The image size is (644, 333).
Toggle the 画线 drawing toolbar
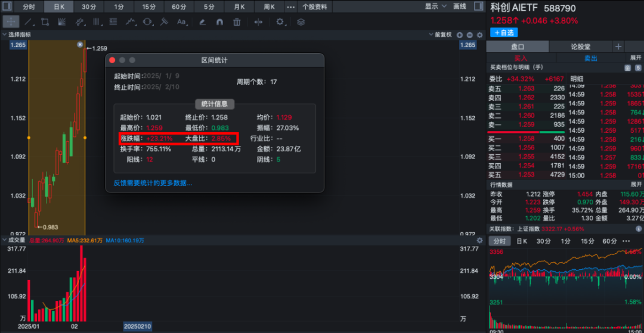pyautogui.click(x=460, y=7)
